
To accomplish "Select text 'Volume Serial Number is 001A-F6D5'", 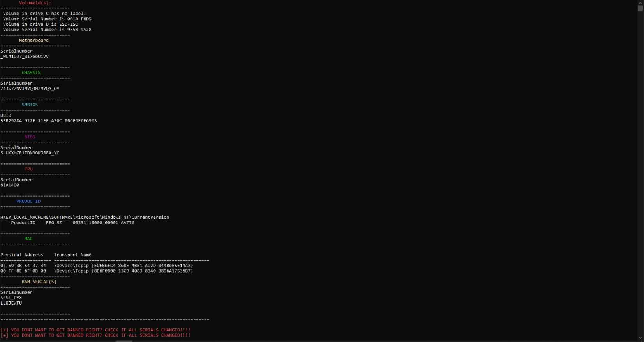I will [47, 19].
